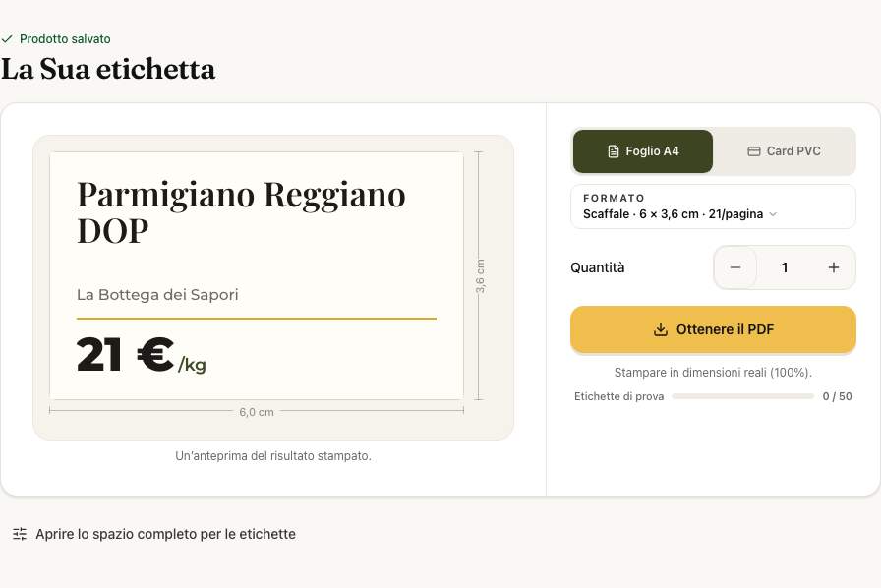
Task: Click the 0 / 50 counter text
Action: tap(837, 396)
